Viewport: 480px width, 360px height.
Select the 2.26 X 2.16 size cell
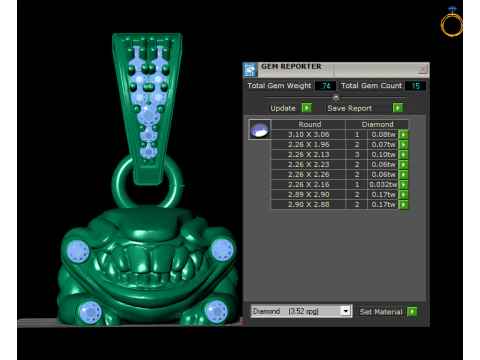point(308,184)
